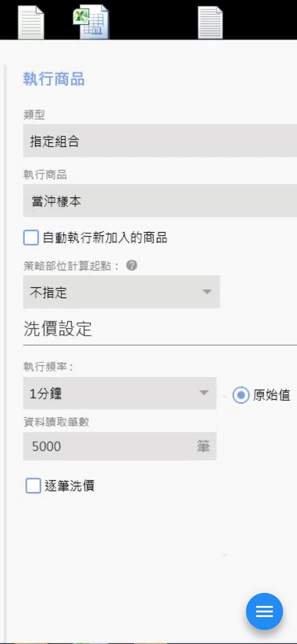
Task: Open the blank document icon at top left
Action: click(x=31, y=22)
